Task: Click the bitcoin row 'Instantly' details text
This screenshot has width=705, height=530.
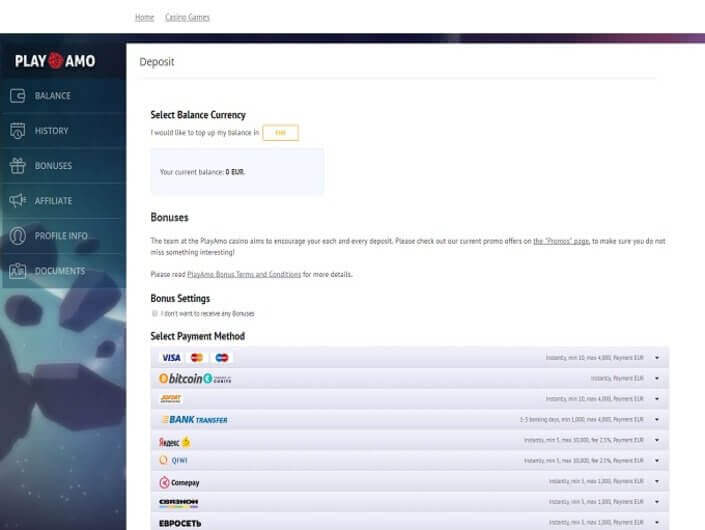Action: coord(617,379)
